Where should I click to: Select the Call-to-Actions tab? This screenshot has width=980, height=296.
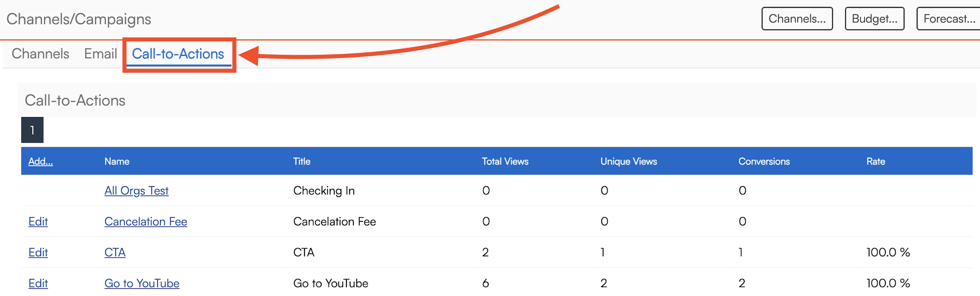[x=178, y=54]
